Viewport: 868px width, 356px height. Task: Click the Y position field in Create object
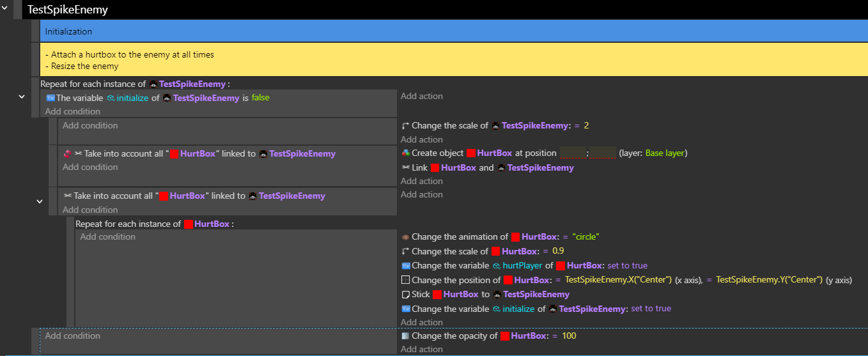tap(603, 153)
